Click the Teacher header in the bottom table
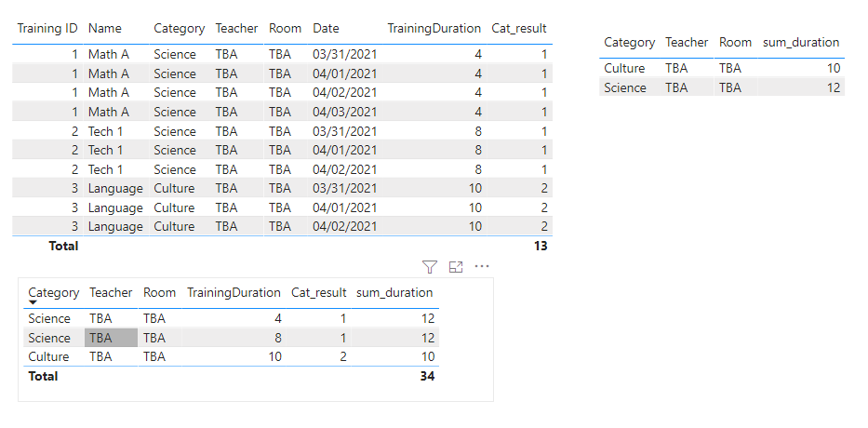868x428 pixels. click(111, 292)
